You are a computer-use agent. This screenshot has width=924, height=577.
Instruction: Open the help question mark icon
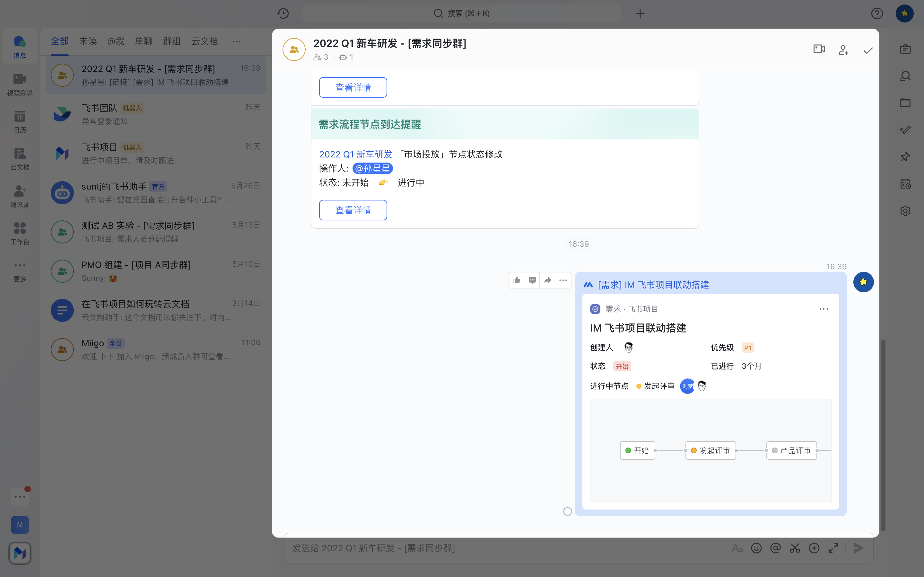coord(877,13)
